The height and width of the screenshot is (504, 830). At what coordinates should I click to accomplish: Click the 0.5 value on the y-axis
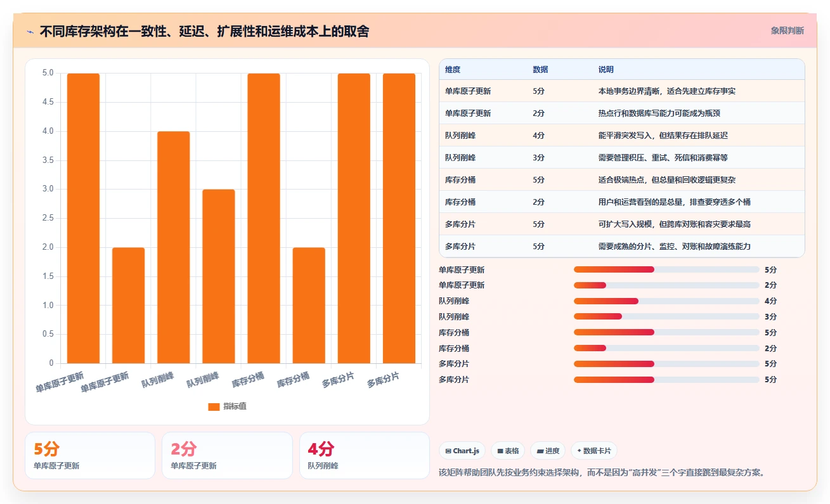click(x=48, y=334)
